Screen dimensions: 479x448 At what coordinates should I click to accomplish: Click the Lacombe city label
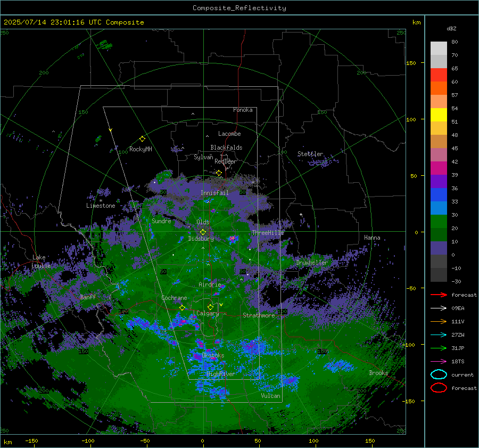tap(229, 134)
